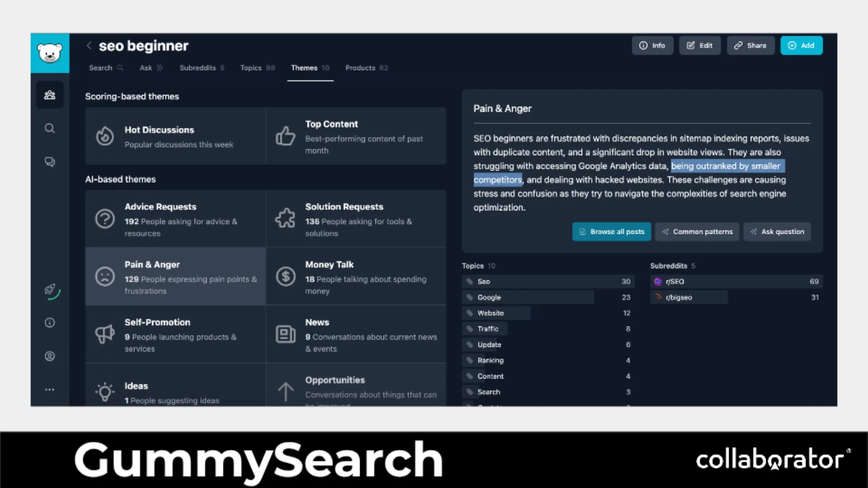
Task: Select the Search topic row in Topics list
Action: [x=548, y=391]
